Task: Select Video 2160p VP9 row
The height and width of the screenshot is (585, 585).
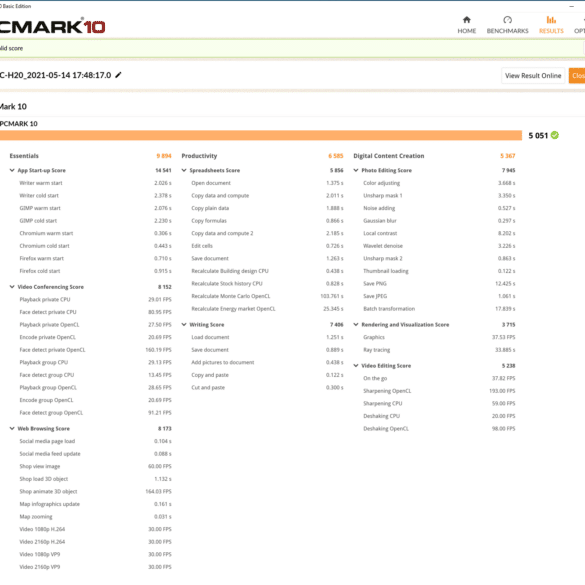Action: (95, 567)
